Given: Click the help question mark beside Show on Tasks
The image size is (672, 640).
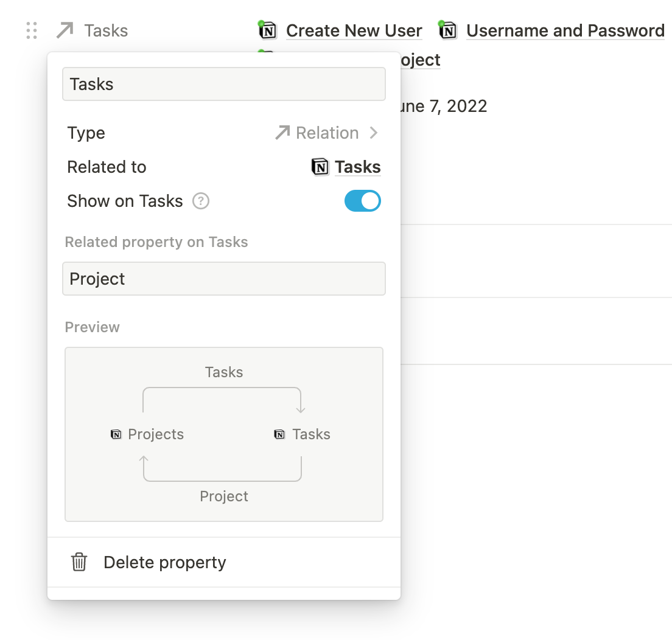Looking at the screenshot, I should [200, 201].
